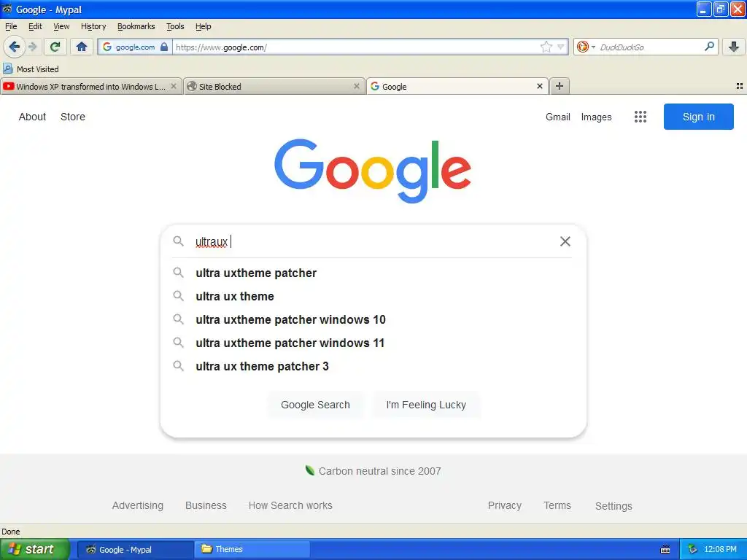Clear the search box with X icon

pos(565,241)
